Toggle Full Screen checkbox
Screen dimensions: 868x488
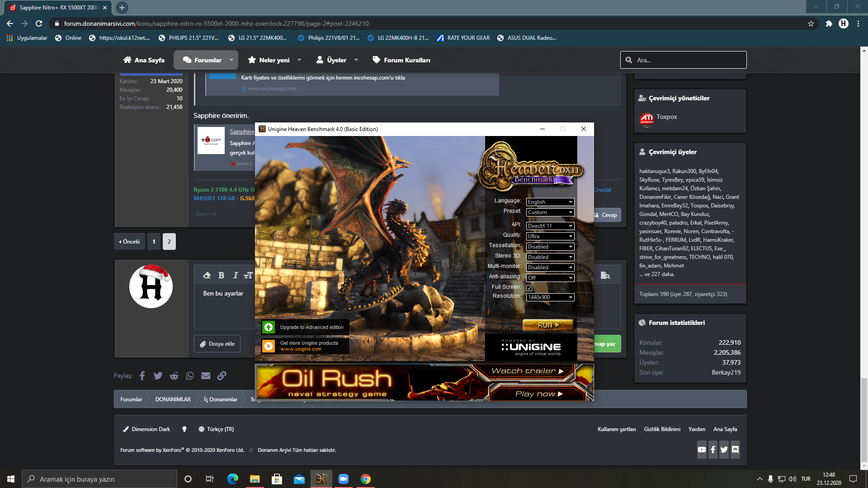[x=529, y=287]
